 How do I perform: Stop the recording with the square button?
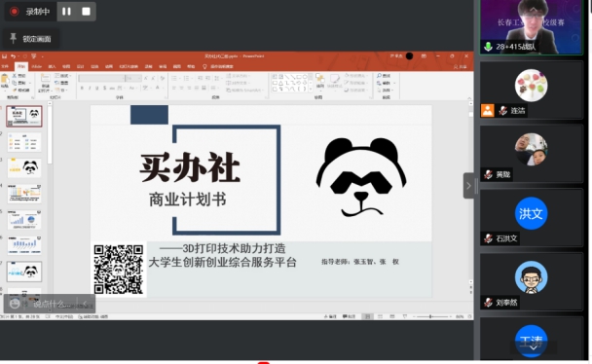pyautogui.click(x=86, y=12)
